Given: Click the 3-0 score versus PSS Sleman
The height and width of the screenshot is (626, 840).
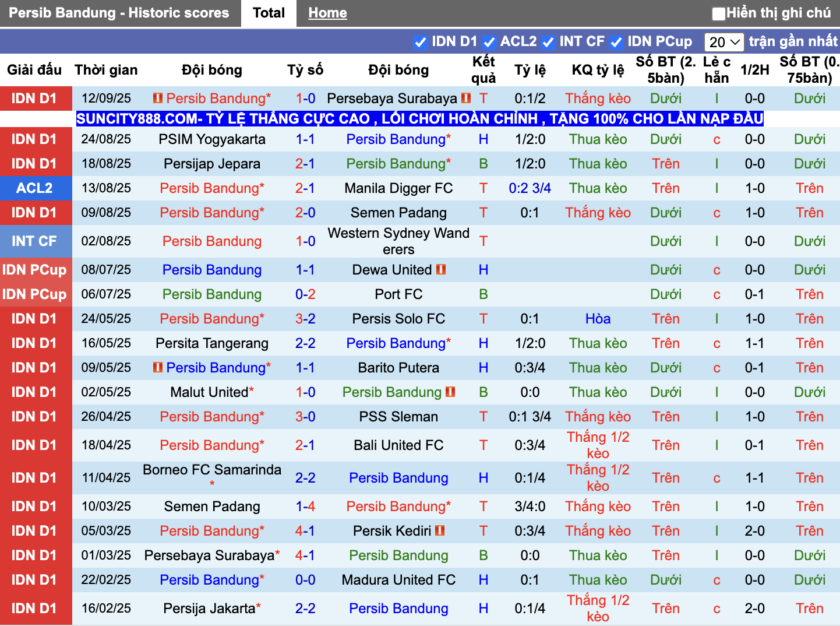Looking at the screenshot, I should pos(305,417).
